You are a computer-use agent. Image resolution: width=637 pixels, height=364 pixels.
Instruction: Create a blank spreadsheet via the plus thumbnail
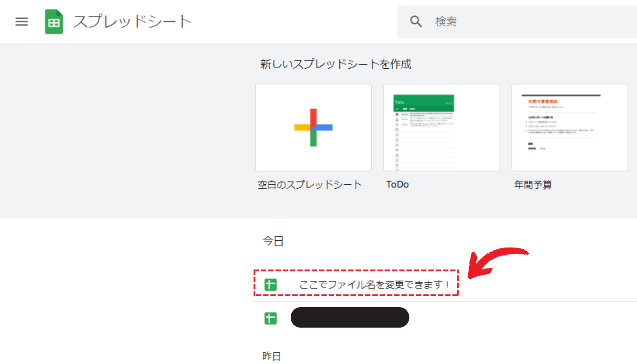click(313, 127)
